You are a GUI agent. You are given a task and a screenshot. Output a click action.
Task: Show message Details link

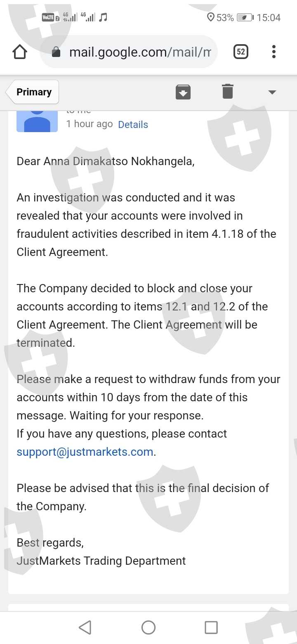click(x=133, y=125)
